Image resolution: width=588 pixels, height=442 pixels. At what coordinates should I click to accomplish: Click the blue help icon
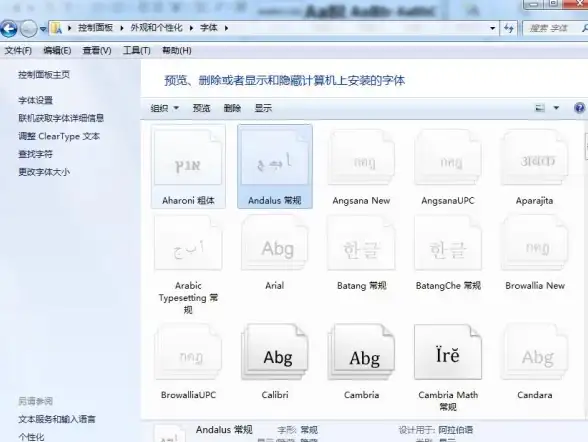click(x=579, y=108)
